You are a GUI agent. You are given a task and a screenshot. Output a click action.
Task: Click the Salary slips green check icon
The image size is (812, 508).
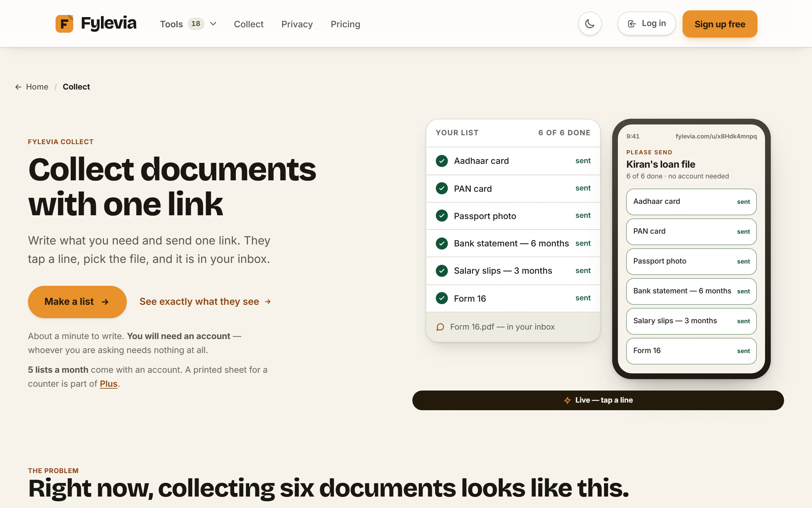(442, 271)
